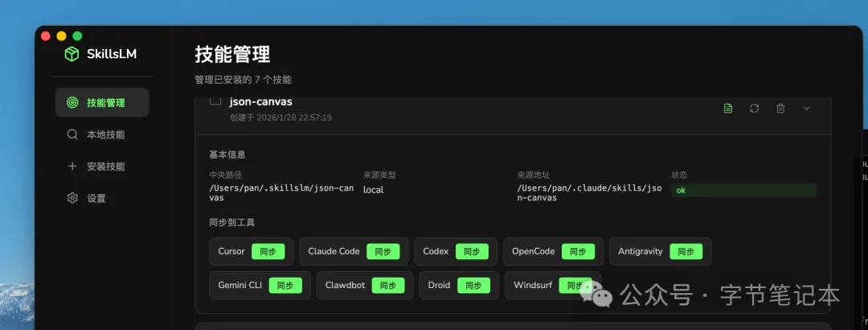The height and width of the screenshot is (330, 868).
Task: Sync the skill to Codex
Action: (x=472, y=251)
